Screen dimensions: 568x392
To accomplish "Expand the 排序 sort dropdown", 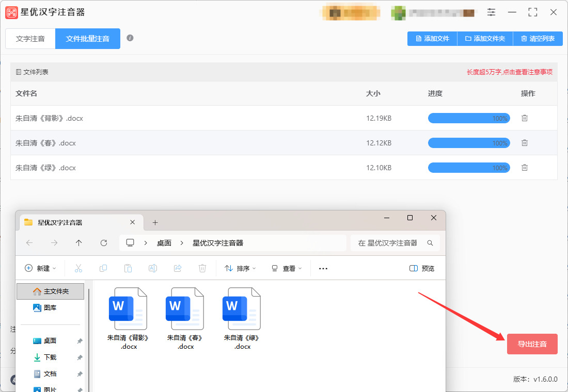I will click(240, 268).
